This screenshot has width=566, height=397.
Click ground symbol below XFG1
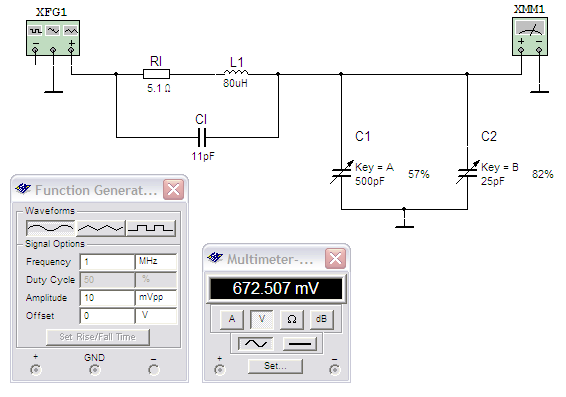pos(53,92)
